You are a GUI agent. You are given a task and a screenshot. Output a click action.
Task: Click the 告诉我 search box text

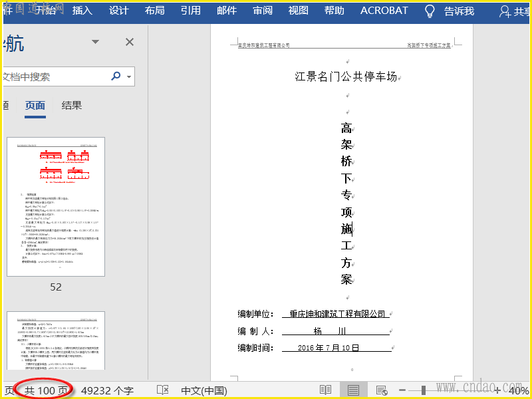click(x=459, y=11)
